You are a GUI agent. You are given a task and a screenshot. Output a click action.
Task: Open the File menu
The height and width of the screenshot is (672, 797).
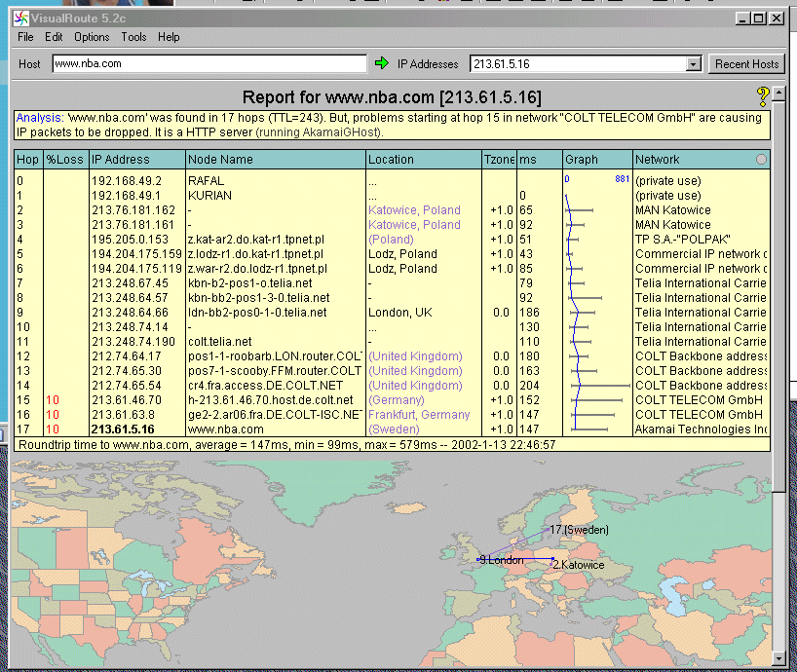25,37
